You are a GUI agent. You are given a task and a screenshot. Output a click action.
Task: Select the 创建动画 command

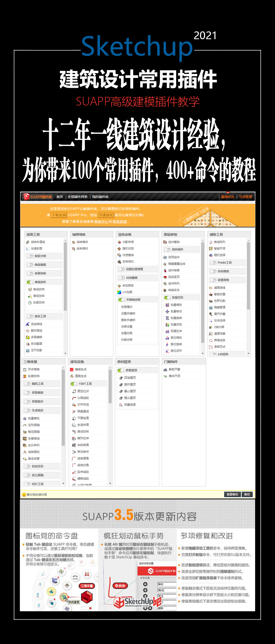coord(127,333)
